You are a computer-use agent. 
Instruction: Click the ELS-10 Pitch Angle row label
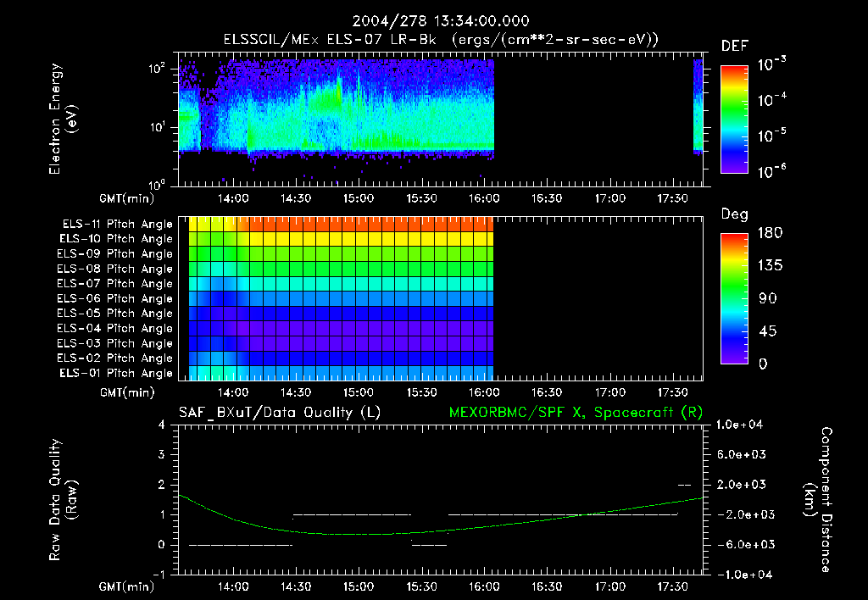point(116,239)
